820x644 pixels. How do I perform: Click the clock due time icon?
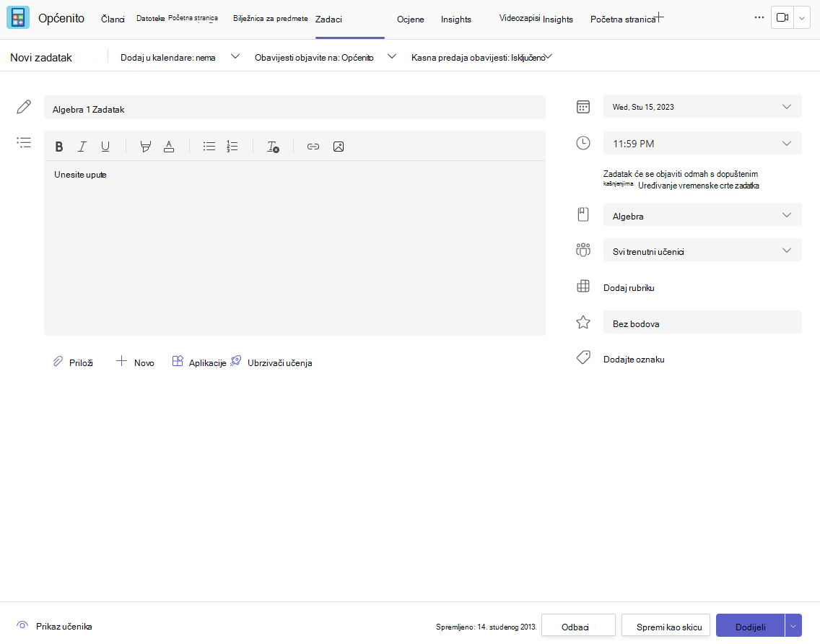point(583,143)
